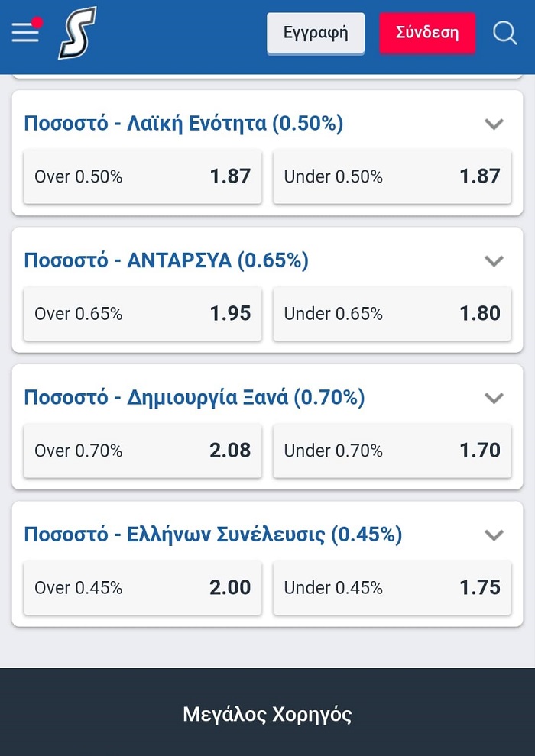Select Over 0.65% at odds 1.95

142,313
